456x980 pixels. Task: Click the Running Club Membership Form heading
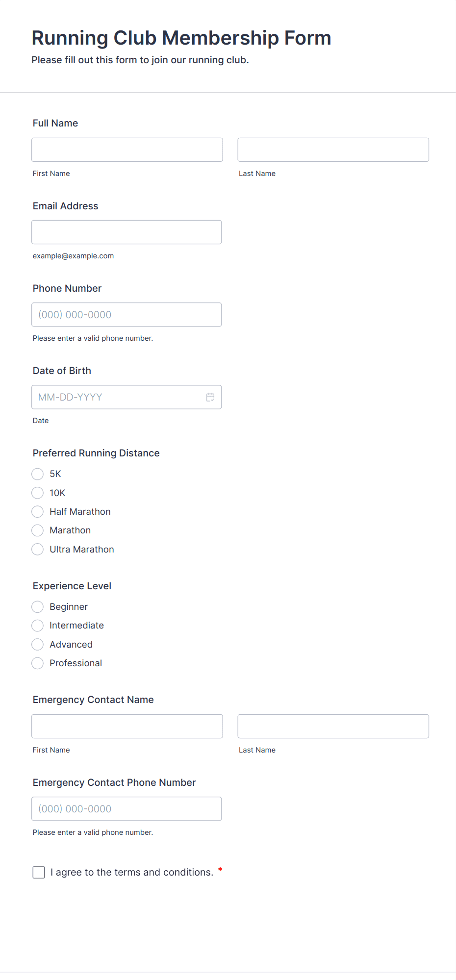[x=181, y=38]
